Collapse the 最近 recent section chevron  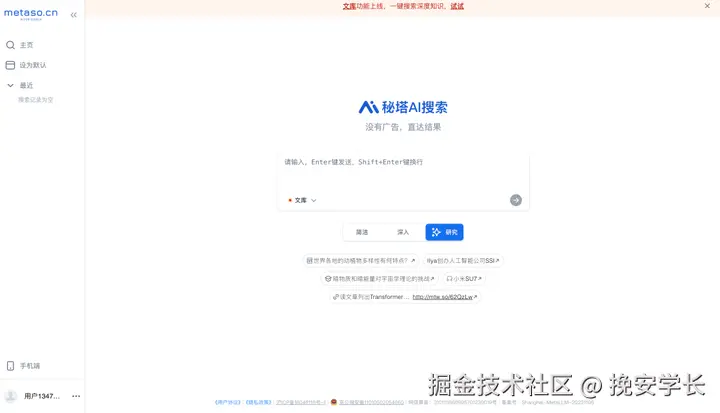(10, 85)
